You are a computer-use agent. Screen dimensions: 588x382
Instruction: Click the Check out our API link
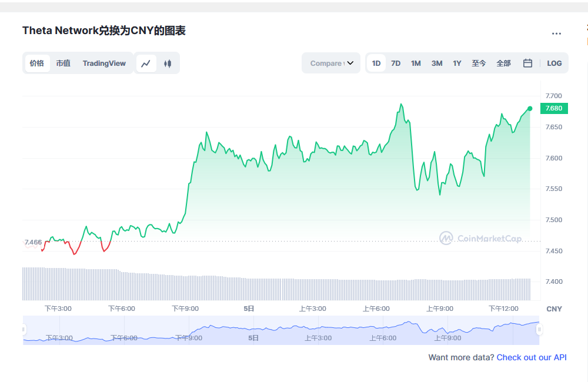coord(532,357)
